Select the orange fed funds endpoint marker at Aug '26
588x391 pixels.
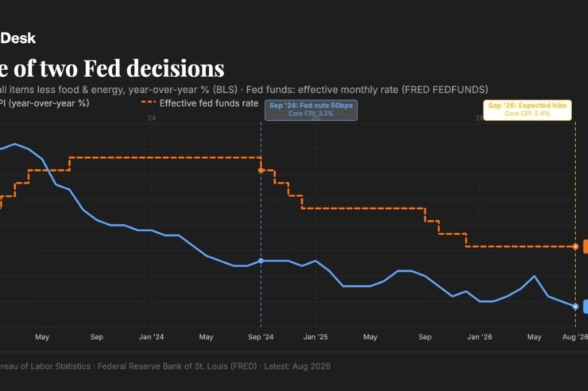575,246
